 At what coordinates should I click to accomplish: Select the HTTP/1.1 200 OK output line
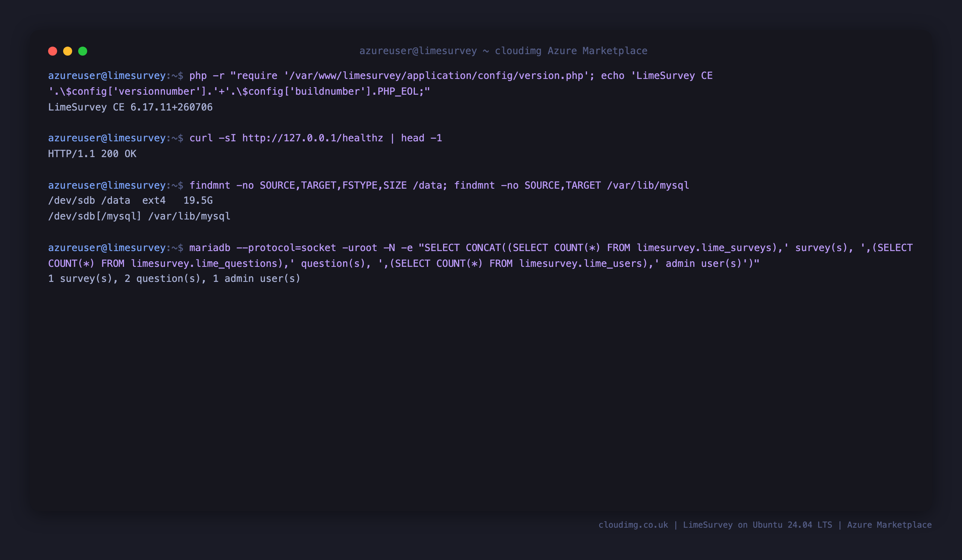[92, 154]
